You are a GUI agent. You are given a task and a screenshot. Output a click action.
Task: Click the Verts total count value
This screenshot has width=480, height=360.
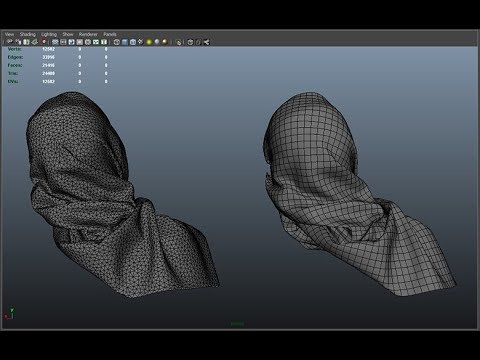coord(48,49)
